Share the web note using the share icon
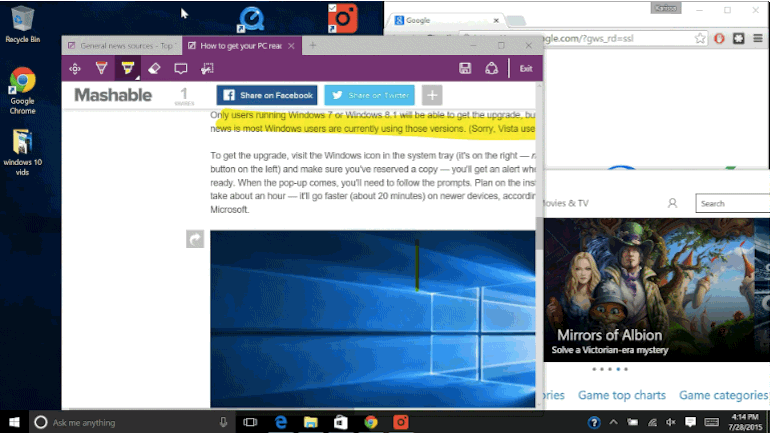This screenshot has width=770, height=433. (492, 69)
